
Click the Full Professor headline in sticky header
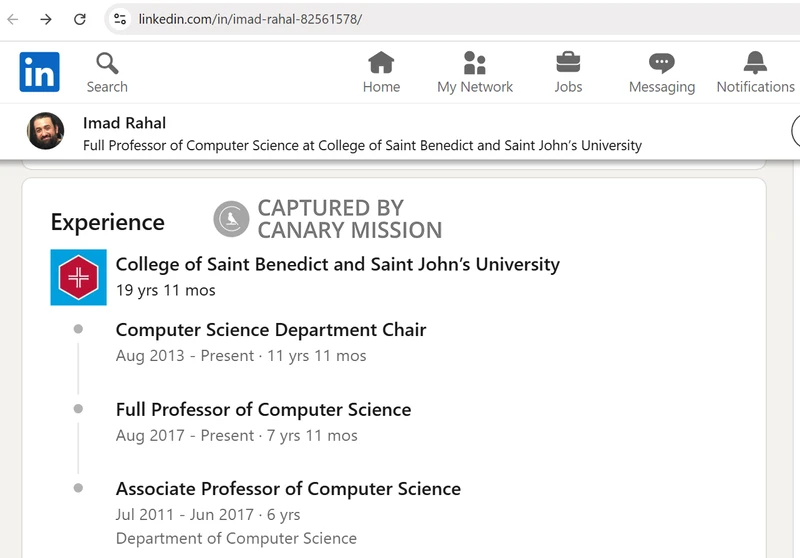(362, 145)
